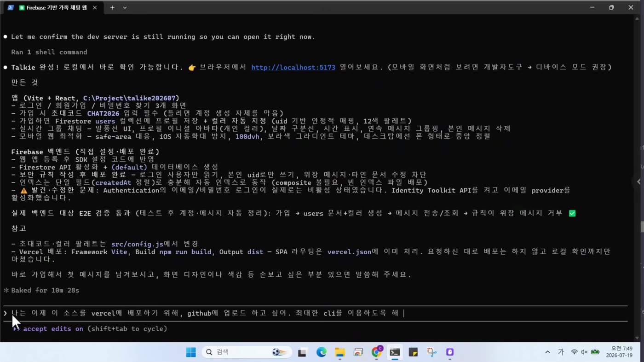This screenshot has height=362, width=644.
Task: Click the prompt input line with vercel text
Action: pos(315,313)
